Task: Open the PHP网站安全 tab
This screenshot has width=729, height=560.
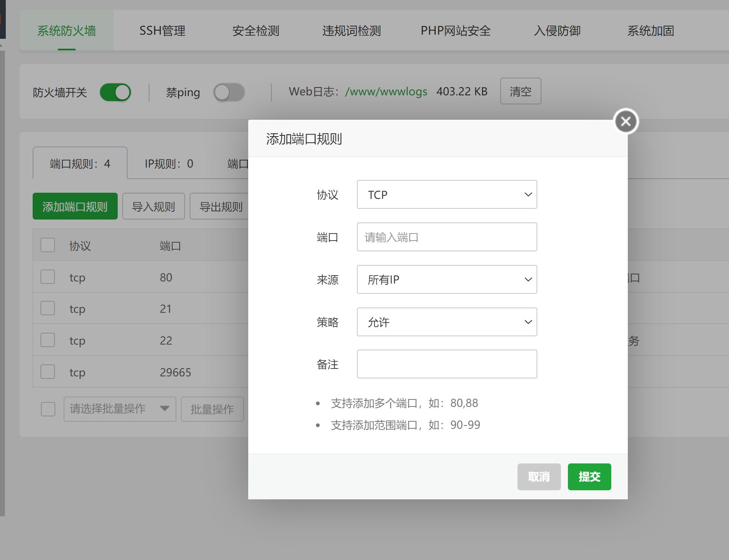Action: point(456,31)
